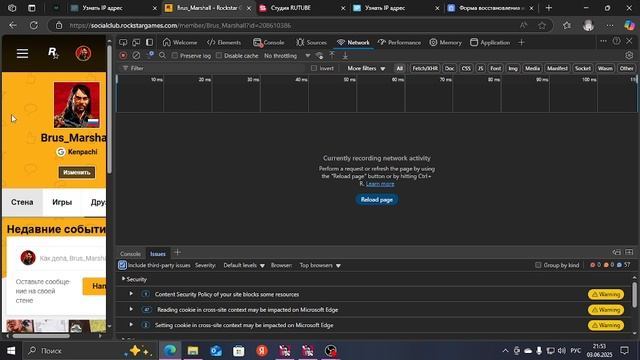Expand Content Security Policy issue

[131, 294]
